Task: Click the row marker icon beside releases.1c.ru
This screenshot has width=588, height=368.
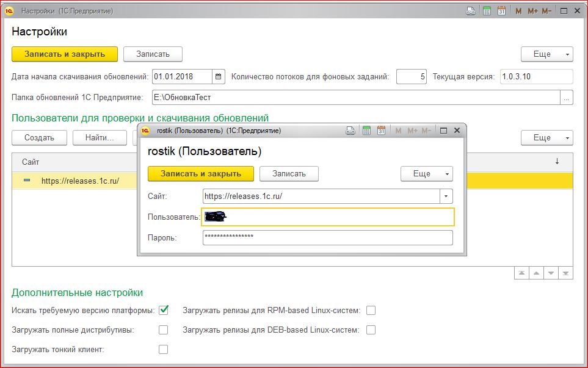Action: coord(27,181)
